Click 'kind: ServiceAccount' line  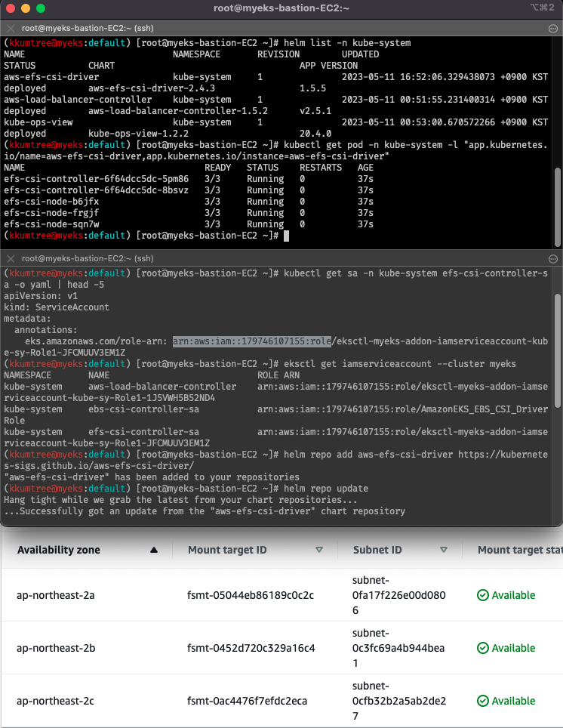pos(56,307)
